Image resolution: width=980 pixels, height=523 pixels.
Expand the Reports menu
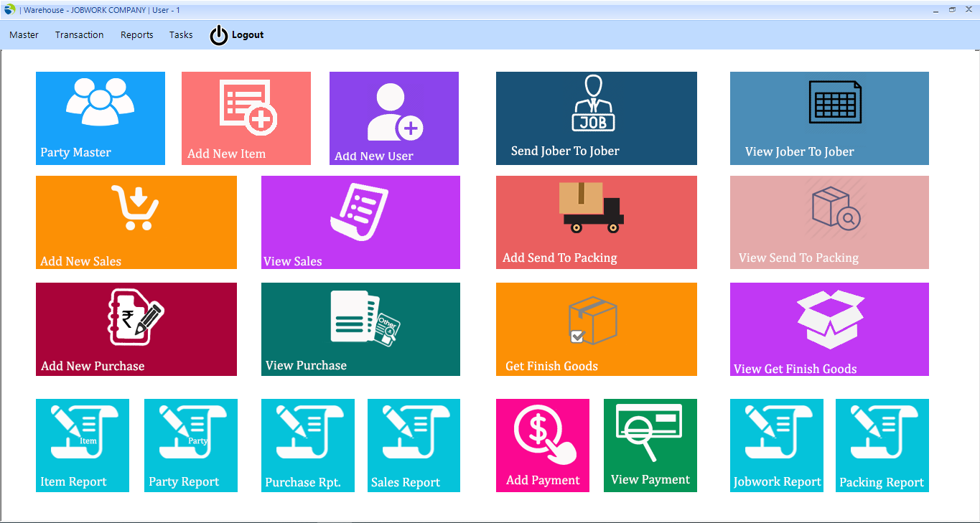136,34
